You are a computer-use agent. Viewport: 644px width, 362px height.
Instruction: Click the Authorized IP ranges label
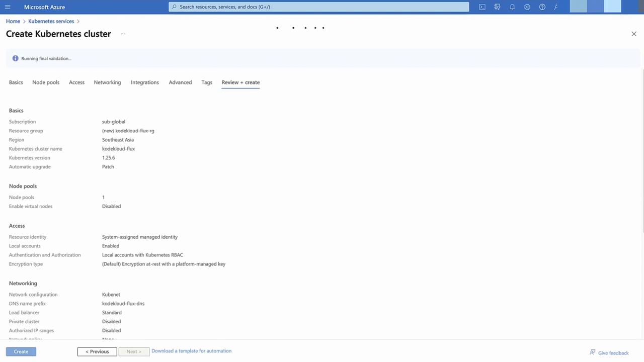(31, 331)
